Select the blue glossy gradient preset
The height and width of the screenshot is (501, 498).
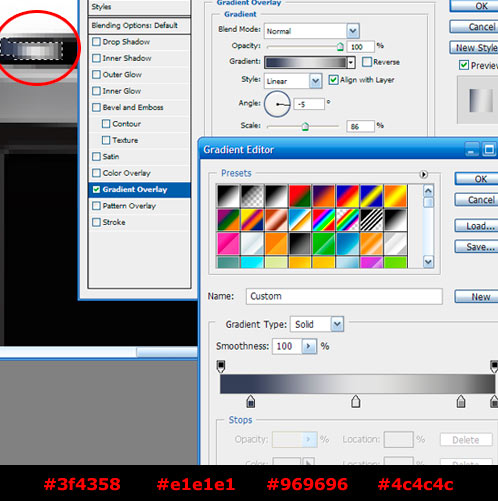(348, 243)
